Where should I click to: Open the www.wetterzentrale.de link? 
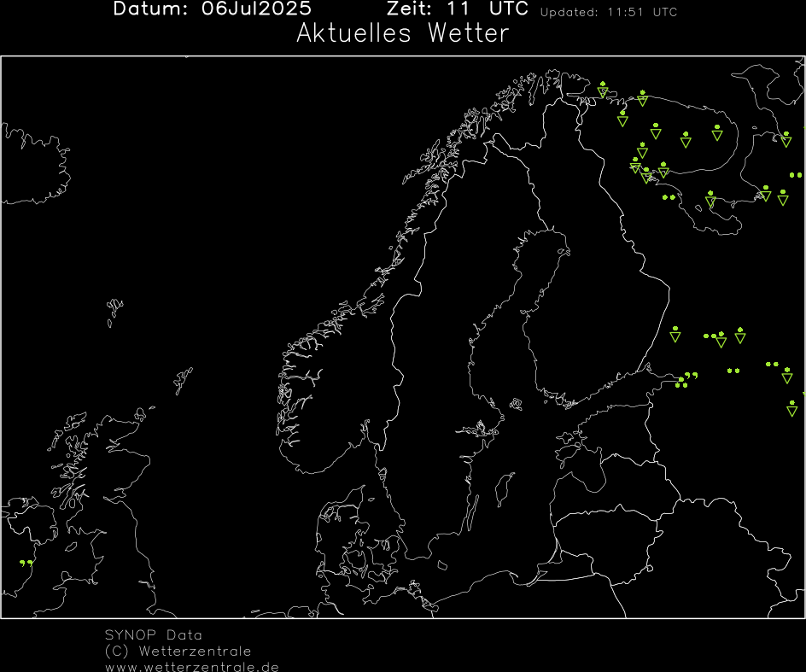[192, 667]
